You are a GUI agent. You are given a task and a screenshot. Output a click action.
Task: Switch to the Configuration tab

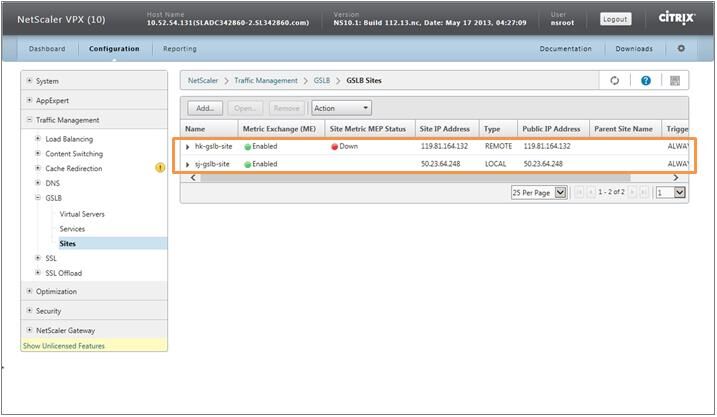[x=114, y=48]
